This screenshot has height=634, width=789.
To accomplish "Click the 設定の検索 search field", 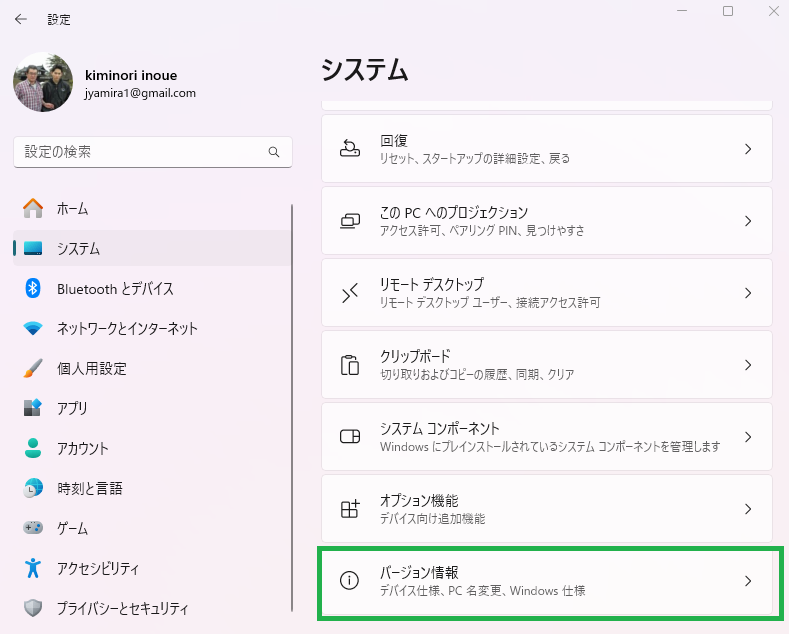I will pos(152,152).
